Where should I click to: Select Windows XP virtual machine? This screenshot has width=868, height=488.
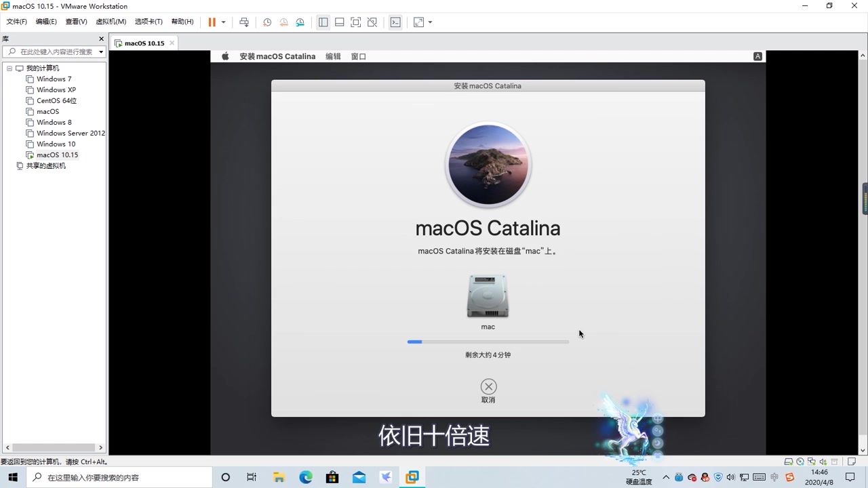pyautogui.click(x=56, y=90)
